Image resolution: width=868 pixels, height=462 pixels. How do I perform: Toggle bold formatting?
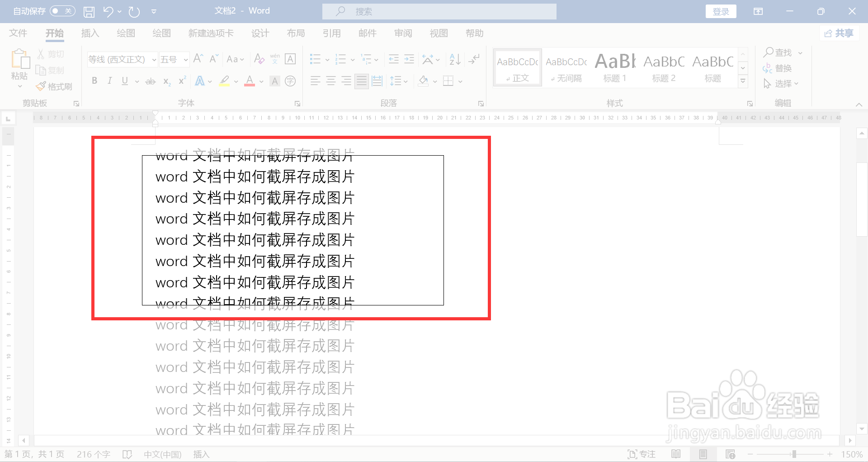coord(94,81)
